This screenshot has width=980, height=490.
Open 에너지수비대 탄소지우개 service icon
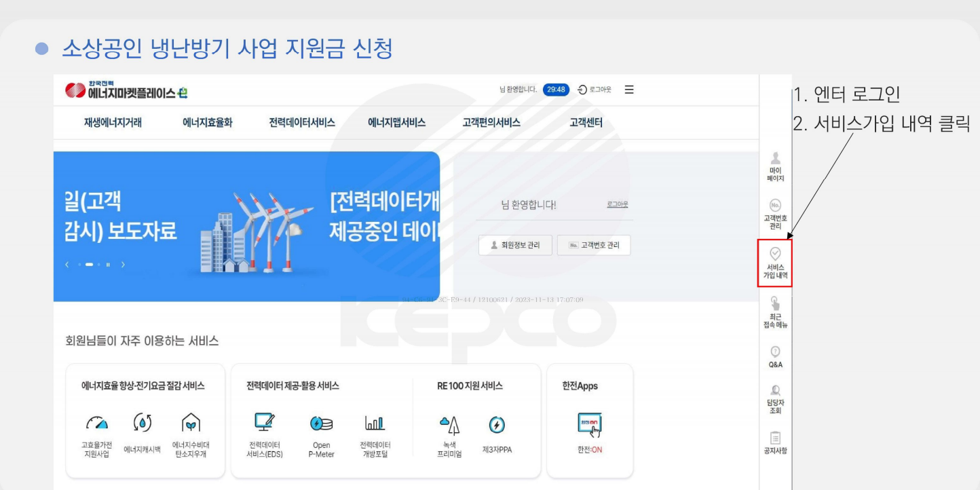coord(190,435)
